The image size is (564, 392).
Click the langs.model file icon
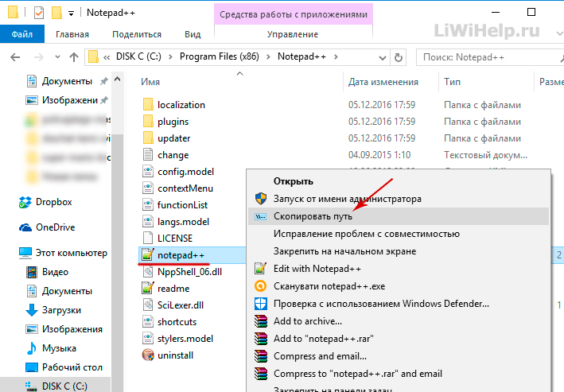coord(148,222)
